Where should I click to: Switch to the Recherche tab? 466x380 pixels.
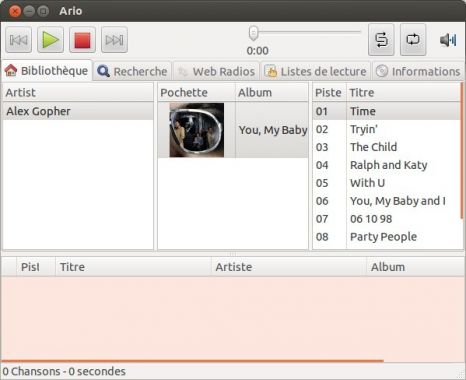coord(132,71)
